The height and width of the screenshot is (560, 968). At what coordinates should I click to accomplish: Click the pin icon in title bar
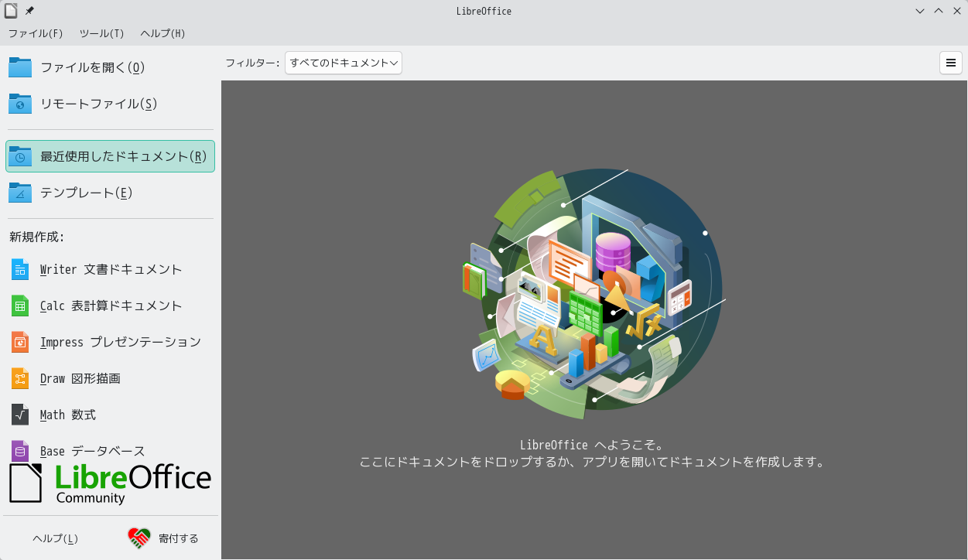coord(29,11)
